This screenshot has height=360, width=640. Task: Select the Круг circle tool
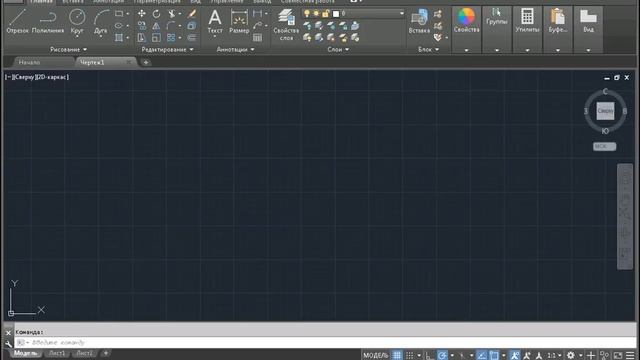click(77, 21)
